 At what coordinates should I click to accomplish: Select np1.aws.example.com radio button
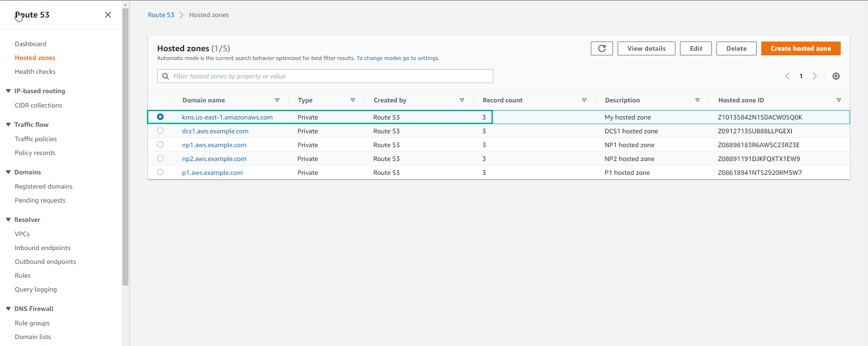click(160, 144)
